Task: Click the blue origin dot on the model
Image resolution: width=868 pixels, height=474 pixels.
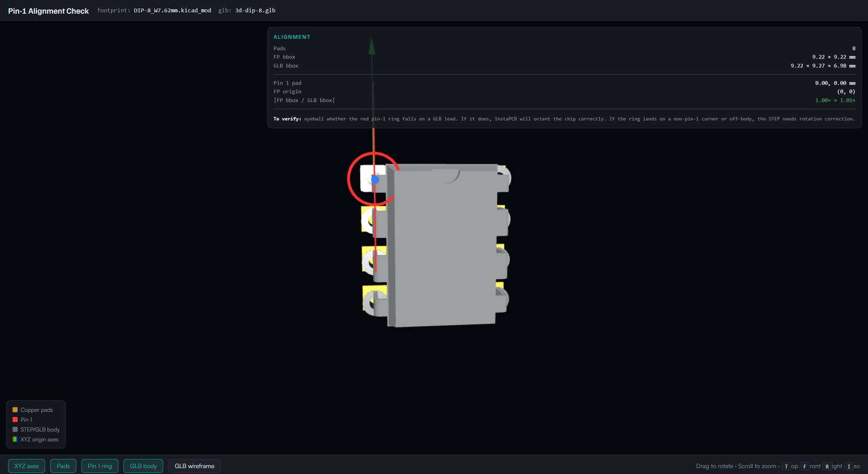Action: point(375,179)
